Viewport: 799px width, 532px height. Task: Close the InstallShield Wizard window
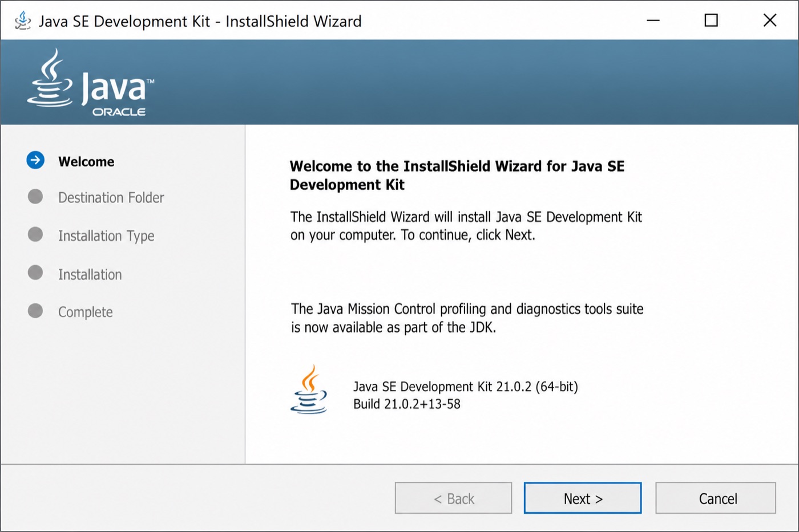[x=770, y=21]
